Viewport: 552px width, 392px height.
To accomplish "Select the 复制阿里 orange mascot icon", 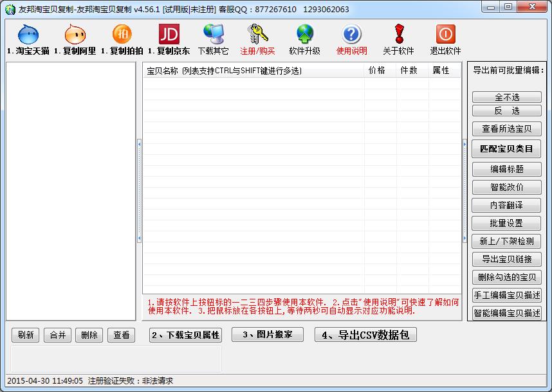I will [x=75, y=35].
